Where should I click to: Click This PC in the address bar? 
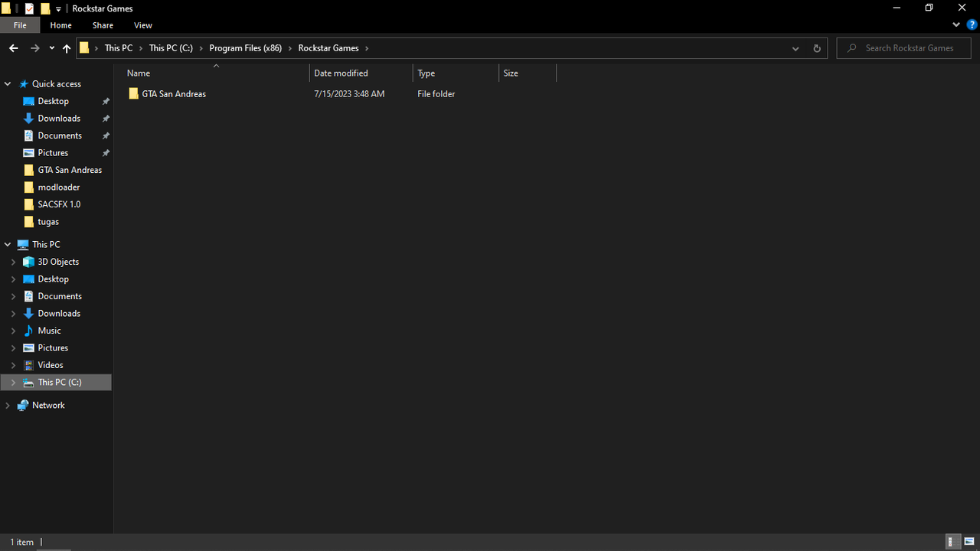coord(119,47)
